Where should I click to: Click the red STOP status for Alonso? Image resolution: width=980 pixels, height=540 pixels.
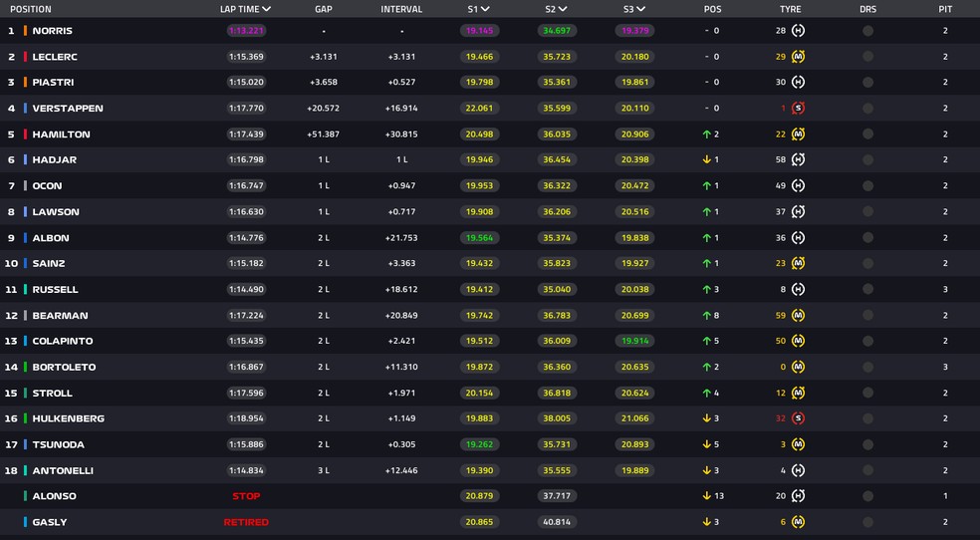(x=246, y=495)
